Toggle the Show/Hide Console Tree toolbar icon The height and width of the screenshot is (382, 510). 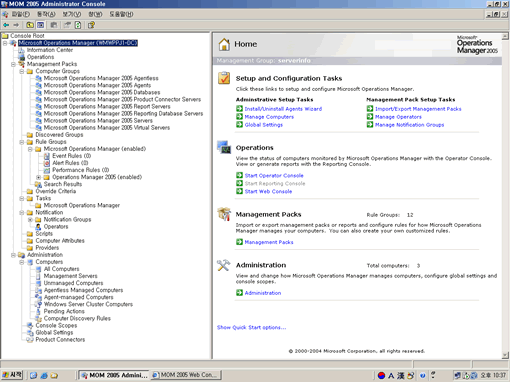tap(40, 25)
